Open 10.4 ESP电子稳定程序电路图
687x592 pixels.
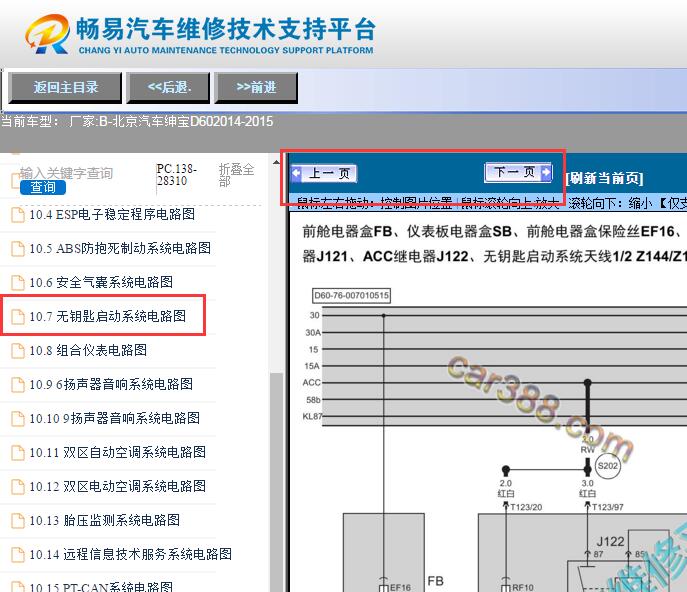[x=112, y=215]
